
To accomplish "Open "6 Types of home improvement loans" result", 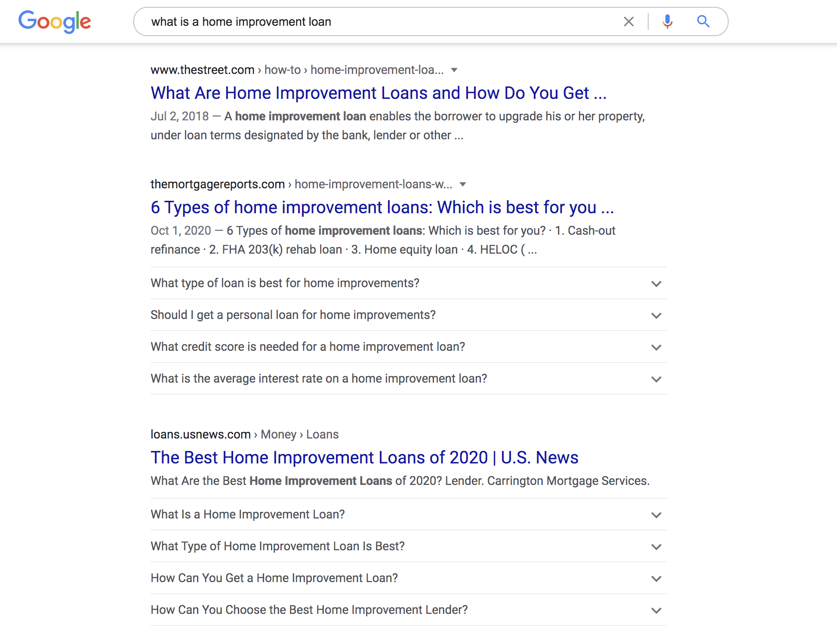I will pos(382,208).
